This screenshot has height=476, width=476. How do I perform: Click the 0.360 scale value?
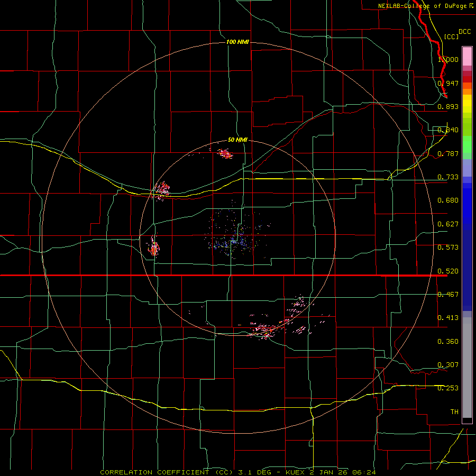click(x=448, y=342)
